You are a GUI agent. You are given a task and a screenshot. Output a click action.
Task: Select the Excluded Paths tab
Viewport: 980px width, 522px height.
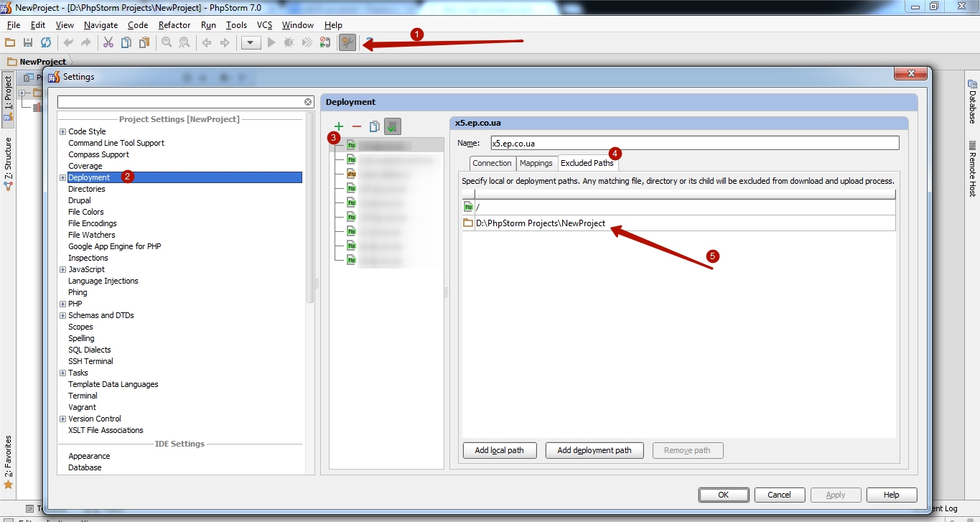587,163
